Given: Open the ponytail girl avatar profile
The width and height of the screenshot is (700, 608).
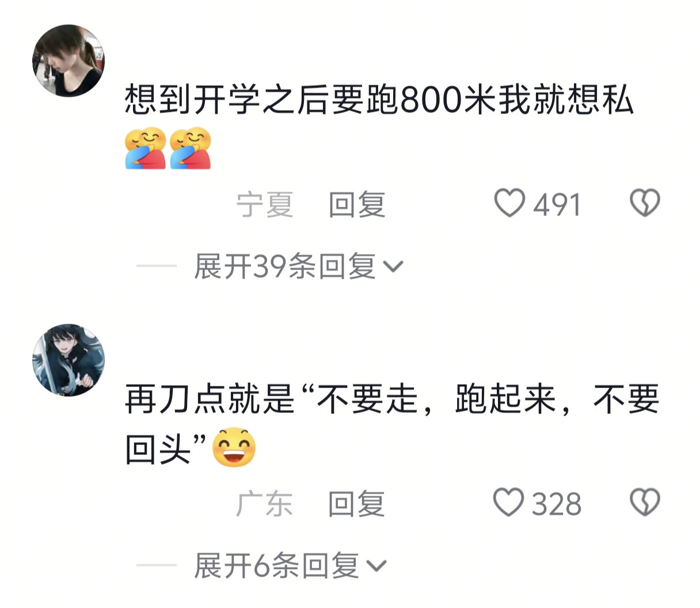Looking at the screenshot, I should point(68,60).
